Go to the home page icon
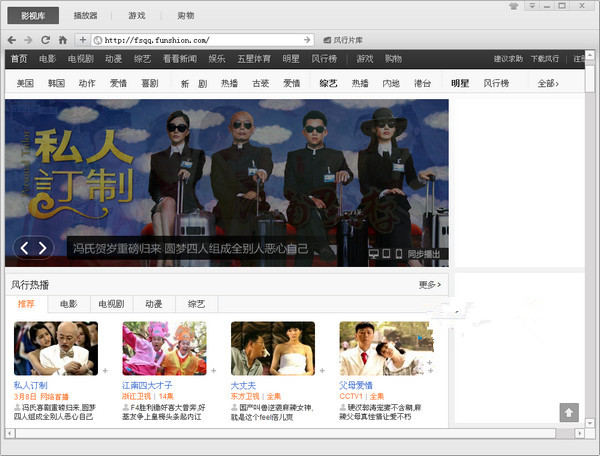Viewport: 600px width, 456px height. coord(62,40)
